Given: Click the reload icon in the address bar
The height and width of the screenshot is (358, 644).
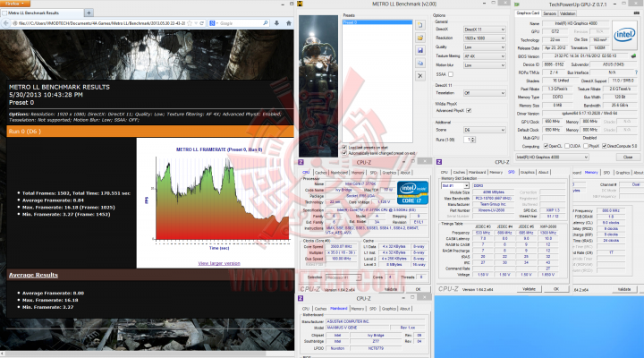Looking at the screenshot, I should click(x=202, y=23).
